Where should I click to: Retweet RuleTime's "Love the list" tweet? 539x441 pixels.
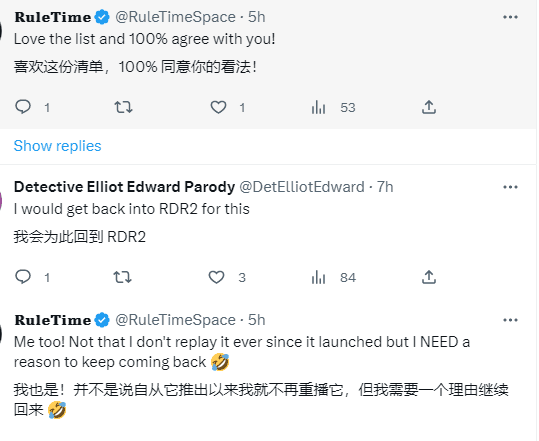coord(123,107)
